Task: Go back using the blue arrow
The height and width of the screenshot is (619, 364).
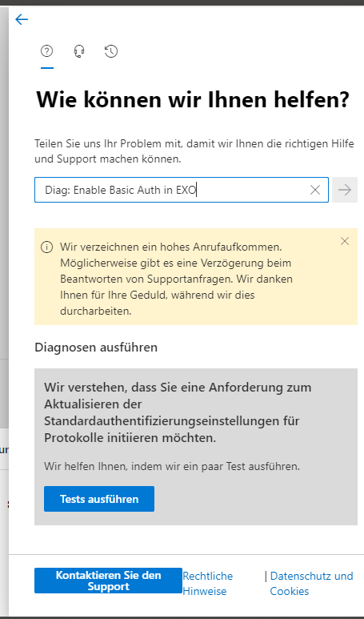Action: (22, 19)
